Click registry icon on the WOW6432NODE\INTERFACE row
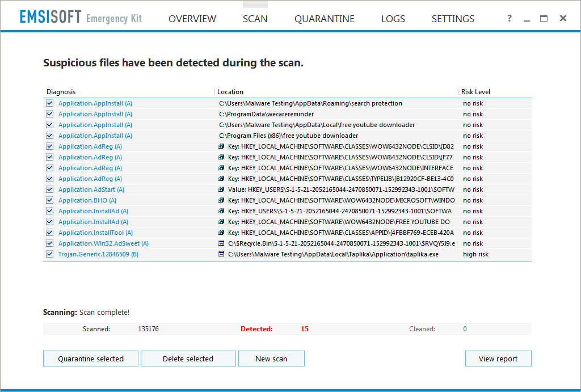 221,168
